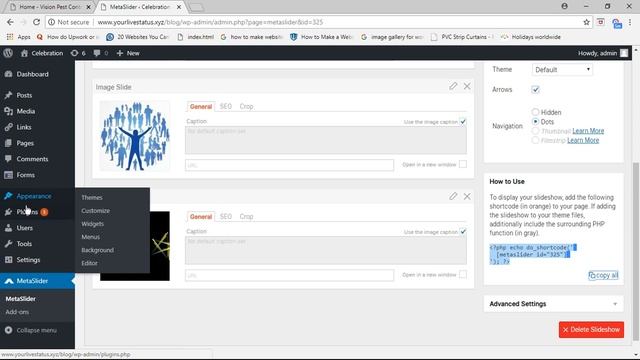Choose Menus from Appearance flyout

pos(91,237)
